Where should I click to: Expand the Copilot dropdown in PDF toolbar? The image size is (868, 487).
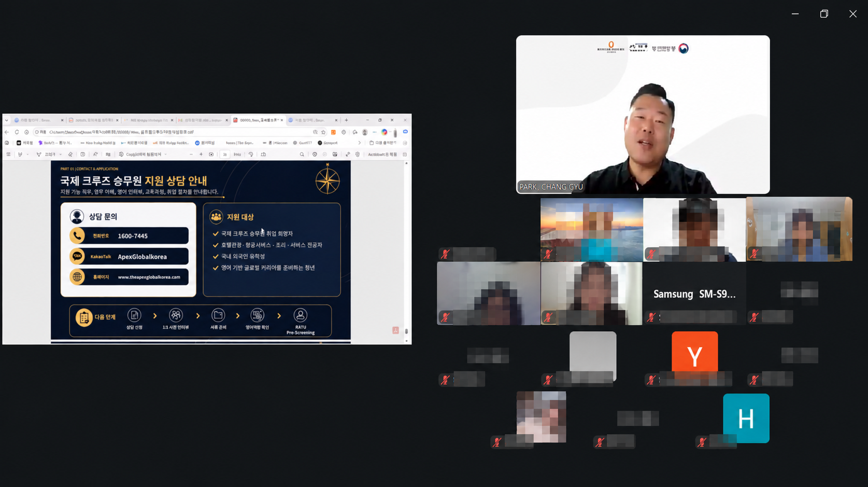click(165, 155)
